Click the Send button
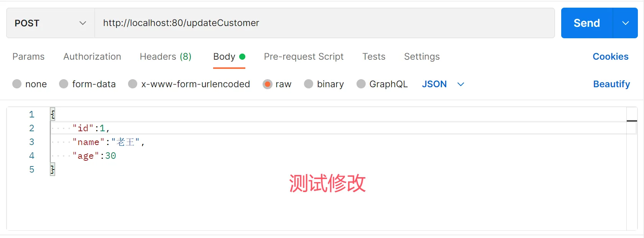The height and width of the screenshot is (238, 644). 586,23
